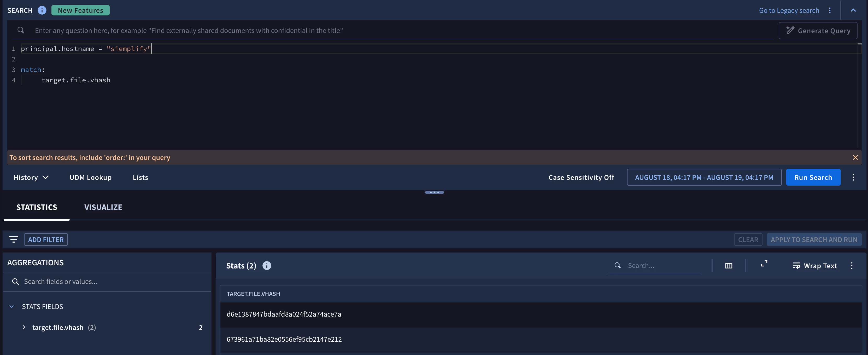Screen dimensions: 868x355
Task: Click the Search info icon
Action: [42, 10]
